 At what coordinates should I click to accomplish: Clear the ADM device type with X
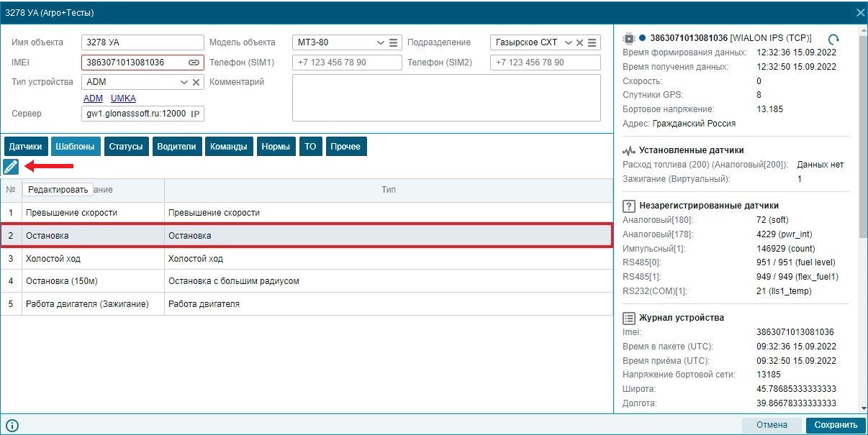(x=196, y=82)
